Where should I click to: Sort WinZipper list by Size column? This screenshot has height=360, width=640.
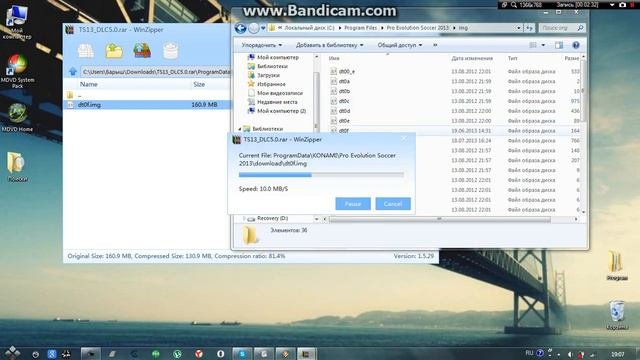tap(199, 84)
